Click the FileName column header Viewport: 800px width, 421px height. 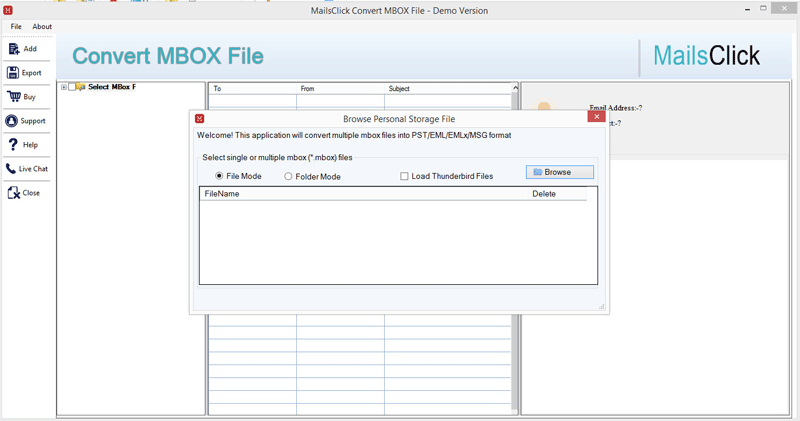[364, 194]
